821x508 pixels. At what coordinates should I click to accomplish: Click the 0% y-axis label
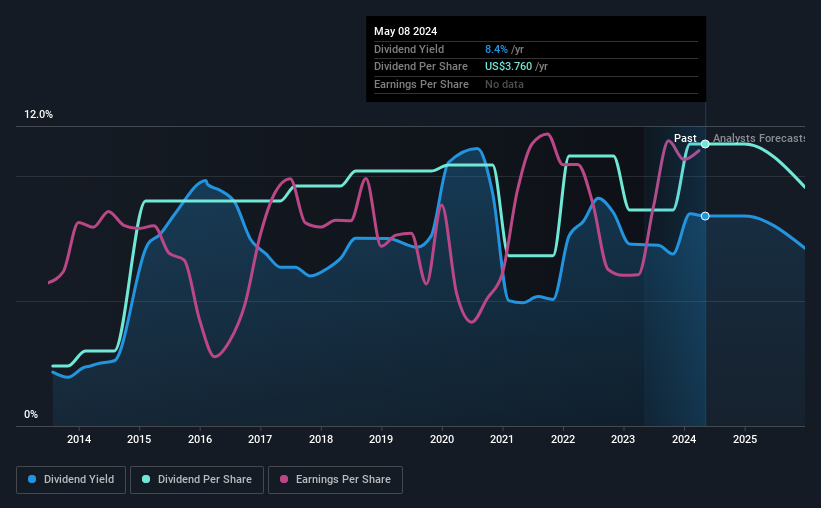31,414
